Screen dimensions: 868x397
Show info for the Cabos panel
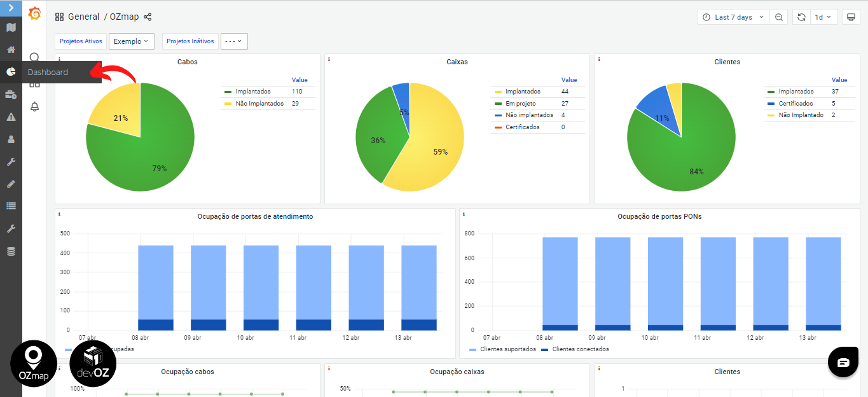[59, 59]
